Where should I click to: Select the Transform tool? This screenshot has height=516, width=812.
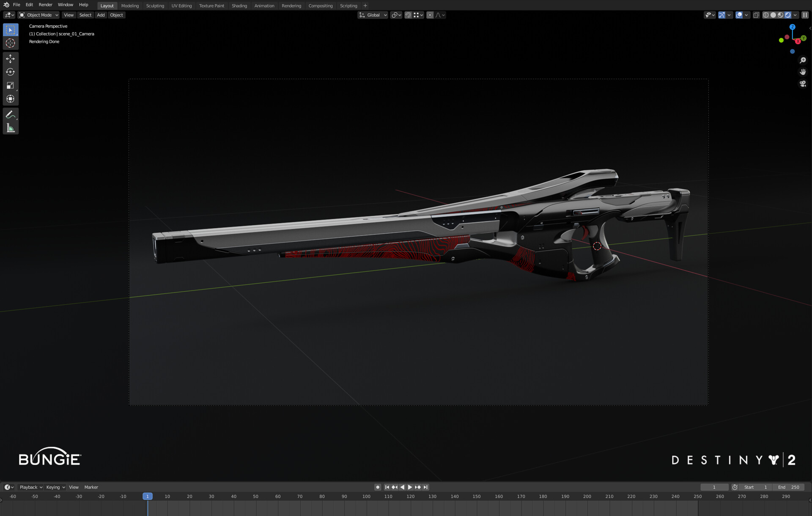pyautogui.click(x=11, y=99)
